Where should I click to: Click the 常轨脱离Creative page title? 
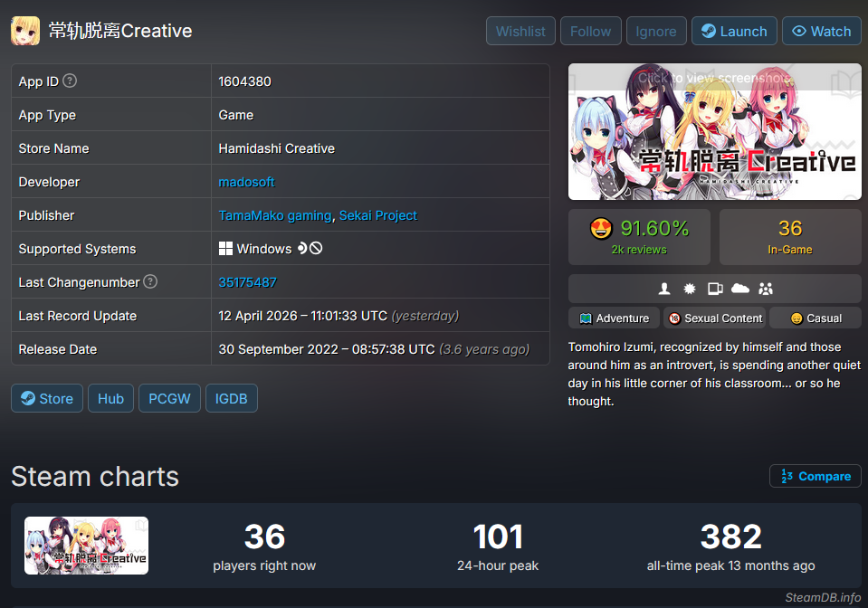point(120,31)
